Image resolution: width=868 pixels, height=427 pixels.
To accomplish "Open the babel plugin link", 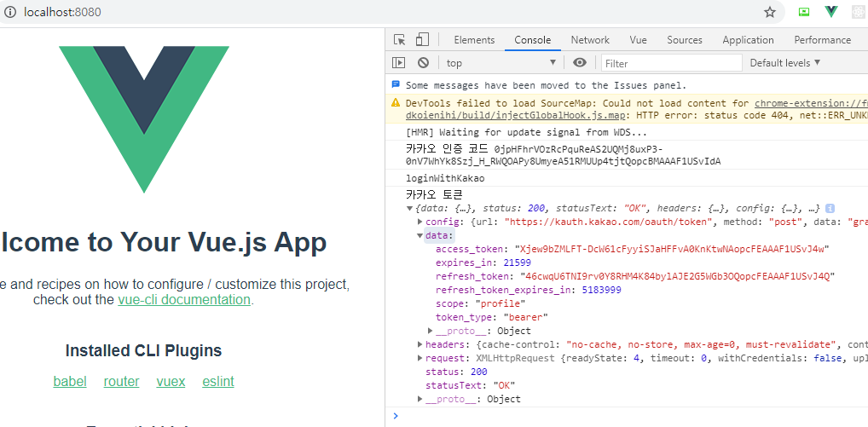I will (70, 381).
